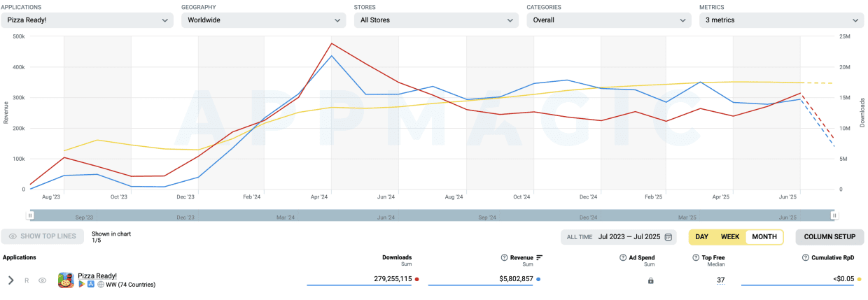Image resolution: width=868 pixels, height=300 pixels.
Task: Switch granularity to WEEK
Action: tap(730, 237)
